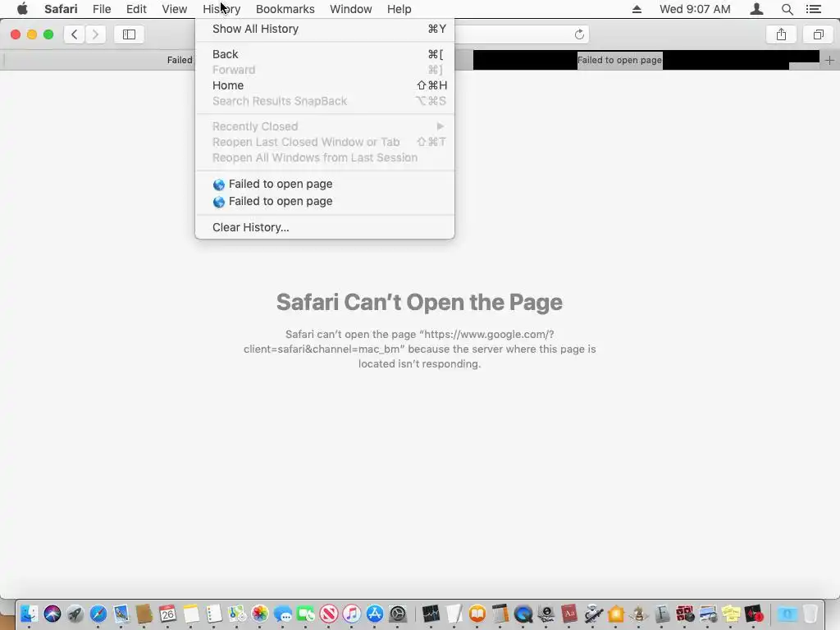This screenshot has width=840, height=630.
Task: Open Dictionary app in the Dock
Action: pyautogui.click(x=569, y=614)
